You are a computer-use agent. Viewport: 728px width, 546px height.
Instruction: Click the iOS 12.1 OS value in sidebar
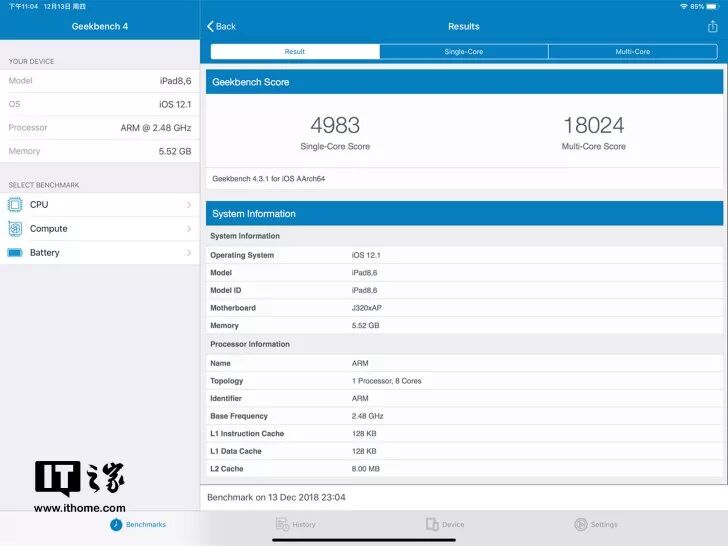(x=175, y=104)
